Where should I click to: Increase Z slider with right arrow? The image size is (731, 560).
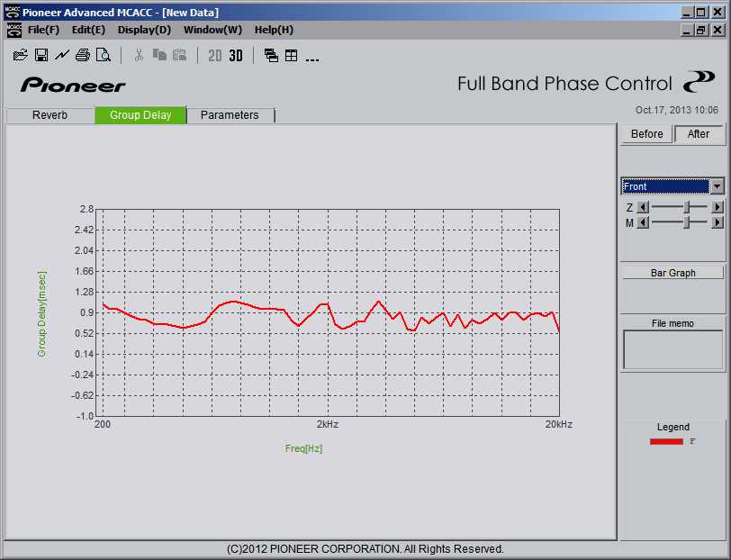click(717, 207)
